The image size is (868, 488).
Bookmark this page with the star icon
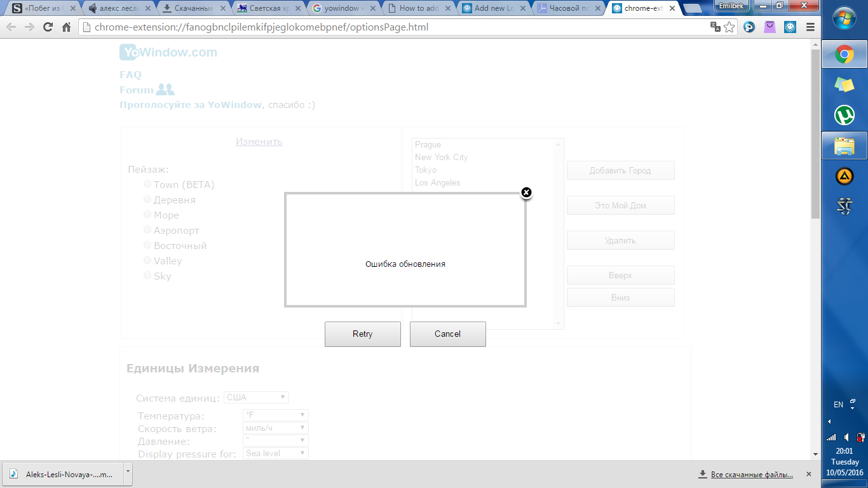pyautogui.click(x=729, y=27)
